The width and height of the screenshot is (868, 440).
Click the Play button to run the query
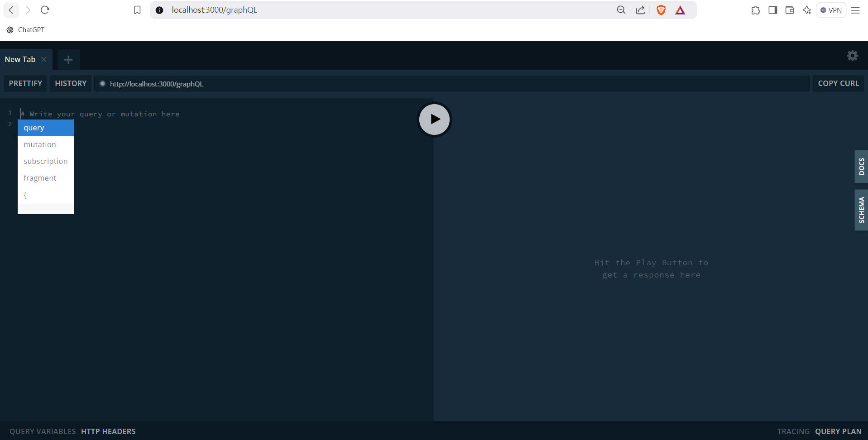(x=434, y=119)
